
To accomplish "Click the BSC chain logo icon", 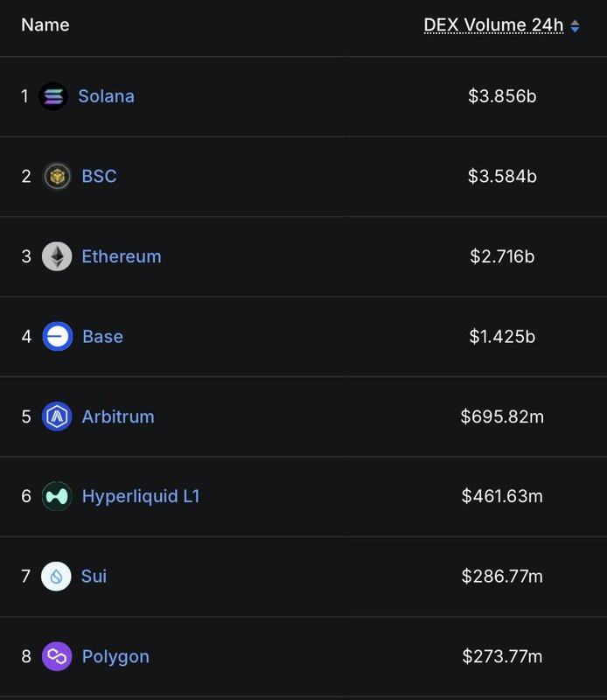I will tap(57, 176).
